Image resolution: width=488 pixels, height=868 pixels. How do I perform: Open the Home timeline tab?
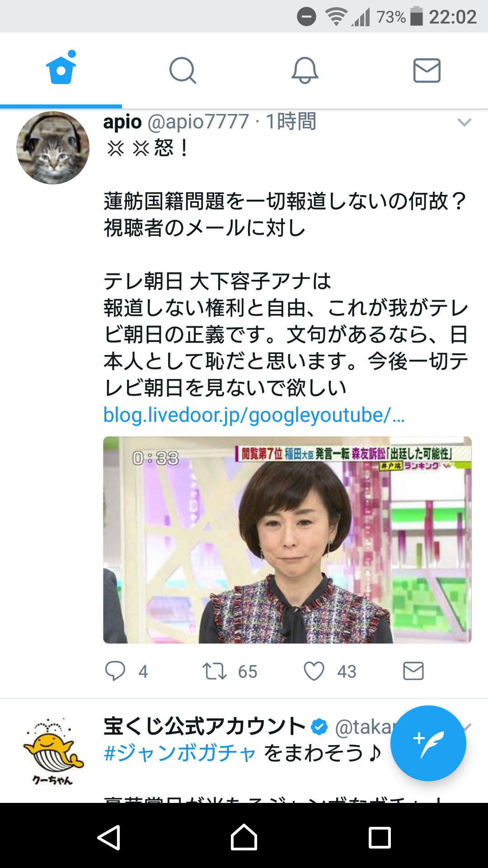tap(61, 70)
